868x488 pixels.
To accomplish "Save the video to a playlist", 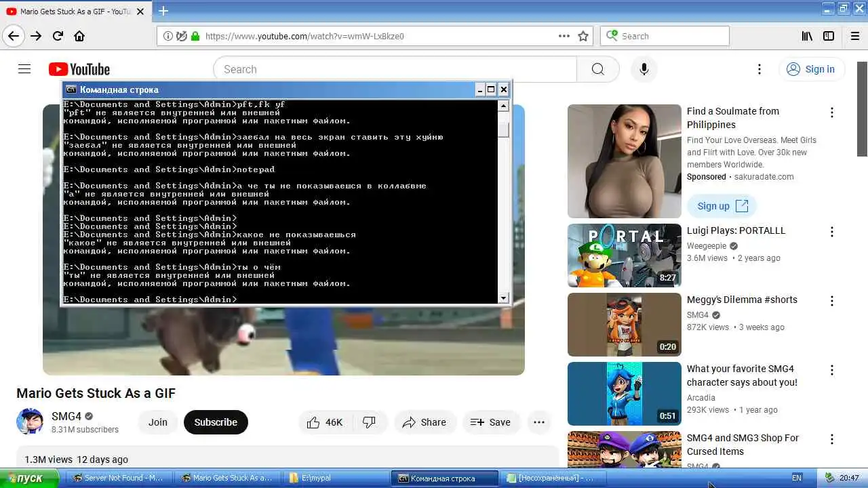I will click(491, 422).
